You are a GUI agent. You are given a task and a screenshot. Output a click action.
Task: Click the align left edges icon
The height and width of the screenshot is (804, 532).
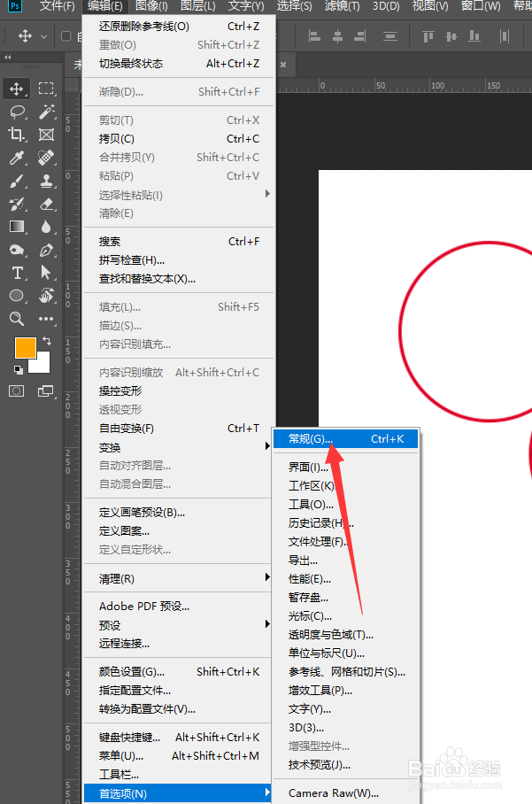[314, 36]
